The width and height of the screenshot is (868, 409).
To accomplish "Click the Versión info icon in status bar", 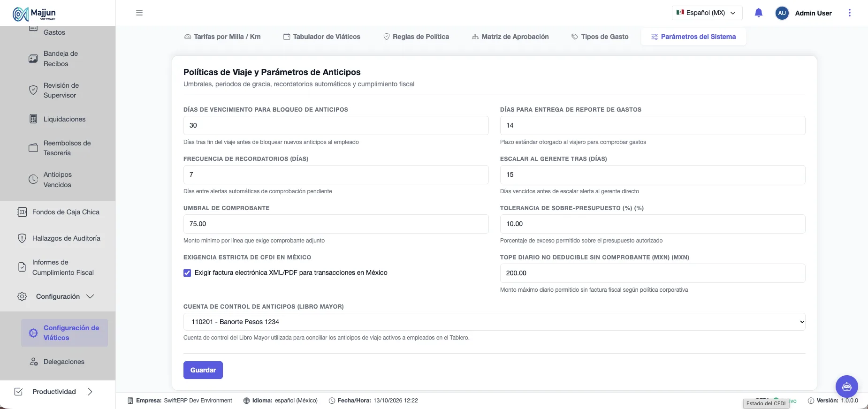I will click(x=811, y=401).
